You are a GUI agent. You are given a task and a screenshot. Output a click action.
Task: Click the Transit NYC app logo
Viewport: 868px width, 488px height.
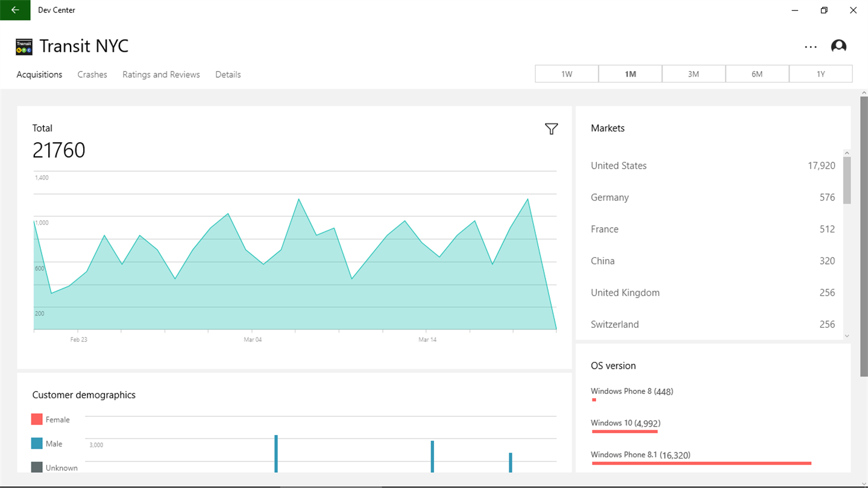(24, 47)
